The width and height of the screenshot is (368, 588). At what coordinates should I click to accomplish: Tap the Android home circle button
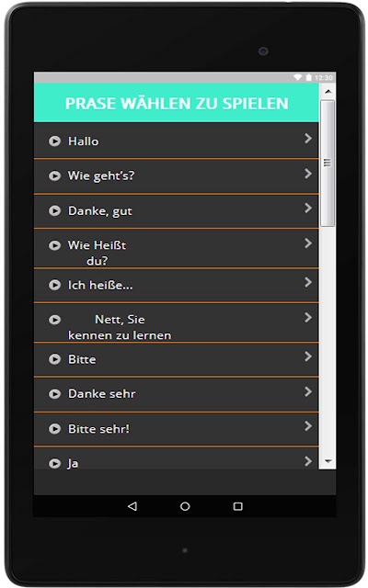pos(185,506)
